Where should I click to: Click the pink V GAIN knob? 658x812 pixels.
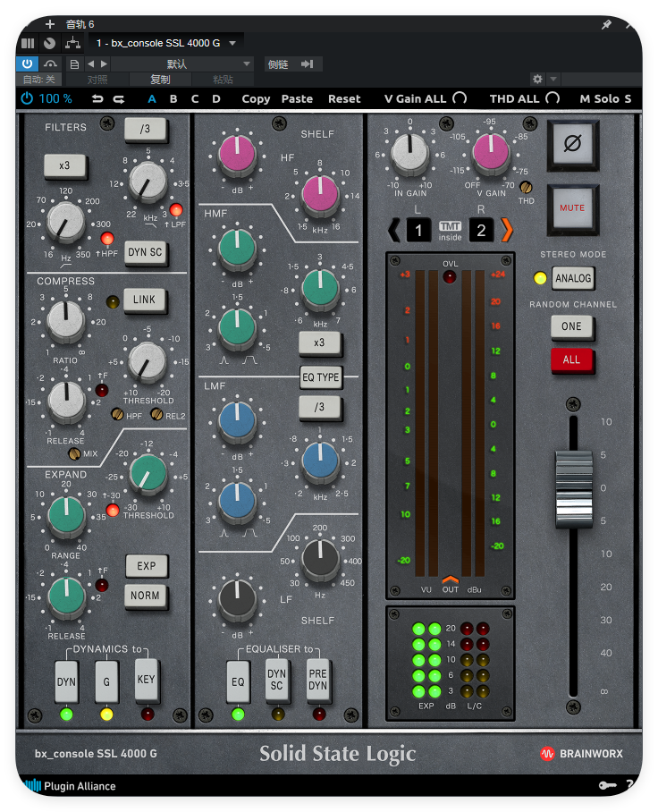pos(492,152)
